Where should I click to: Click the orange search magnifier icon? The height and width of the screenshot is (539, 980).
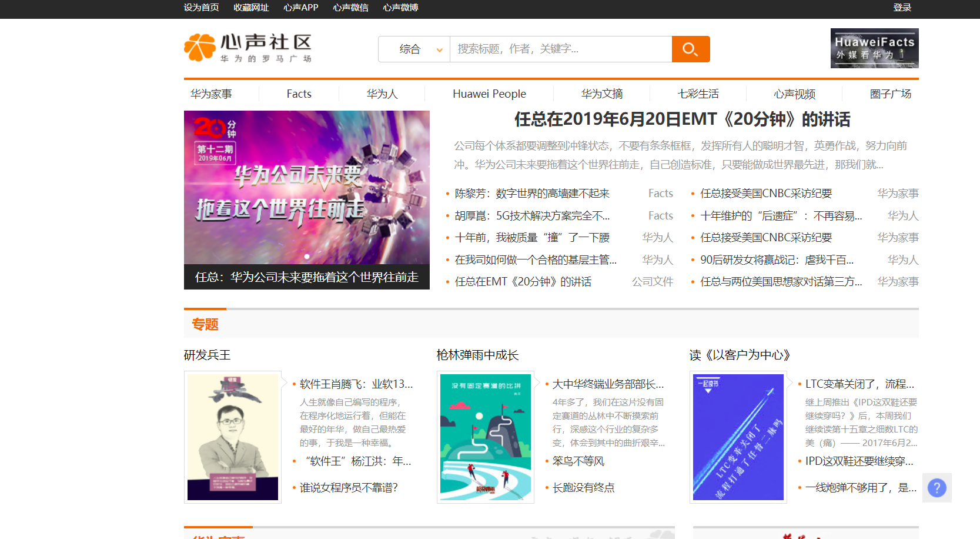click(691, 49)
